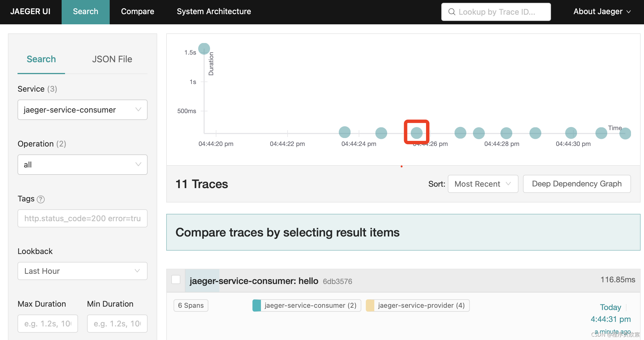Go to the Compare page

click(137, 12)
